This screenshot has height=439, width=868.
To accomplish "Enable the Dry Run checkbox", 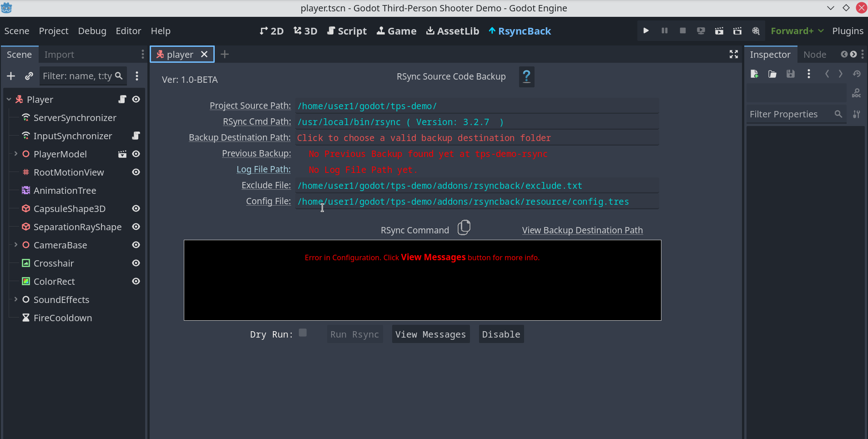I will 303,333.
